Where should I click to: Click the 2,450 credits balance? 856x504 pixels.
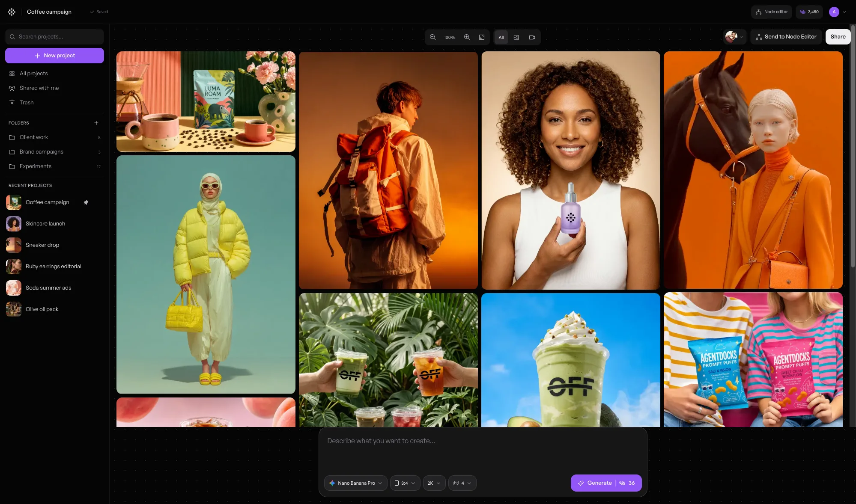click(809, 12)
